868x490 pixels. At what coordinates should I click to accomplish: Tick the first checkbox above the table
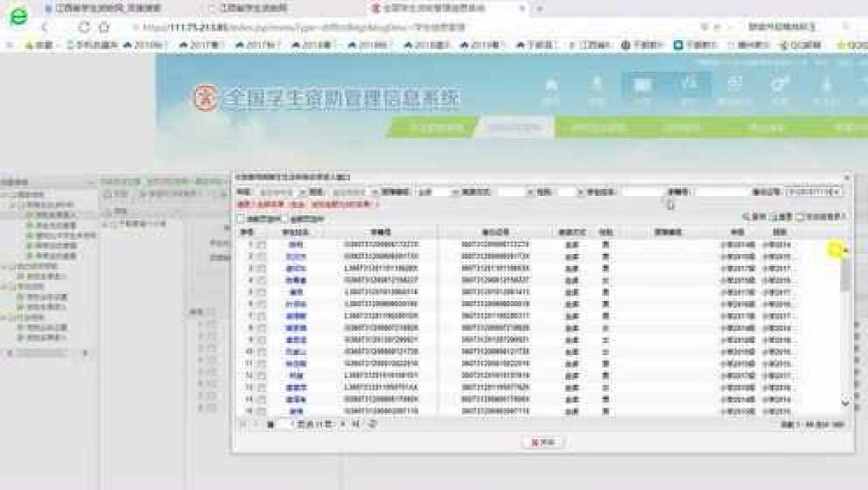(241, 219)
